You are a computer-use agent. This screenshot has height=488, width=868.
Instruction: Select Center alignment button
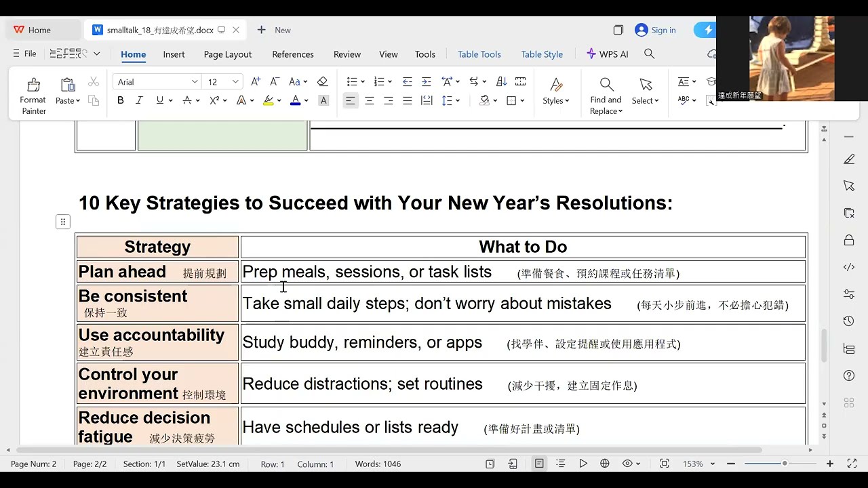coord(370,100)
